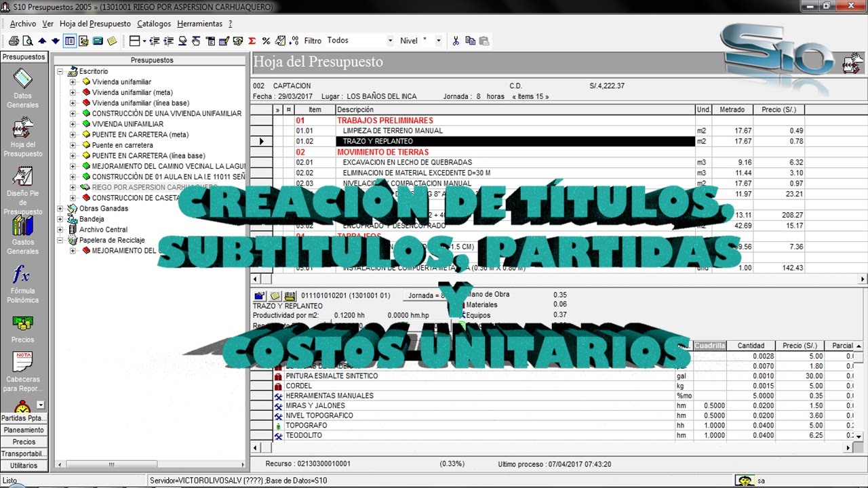Click resource list vertical scrollbar down arrow

click(x=859, y=436)
